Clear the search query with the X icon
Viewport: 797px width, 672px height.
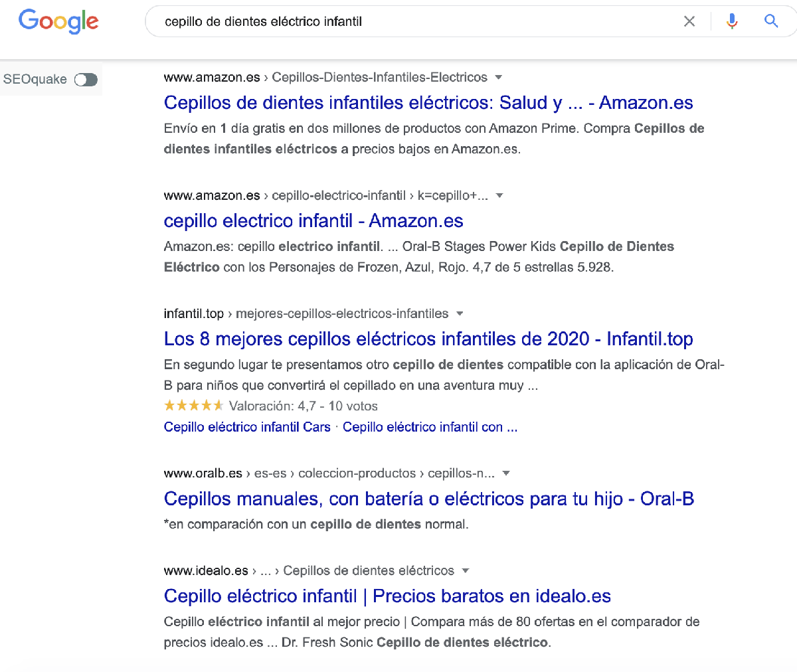tap(689, 21)
